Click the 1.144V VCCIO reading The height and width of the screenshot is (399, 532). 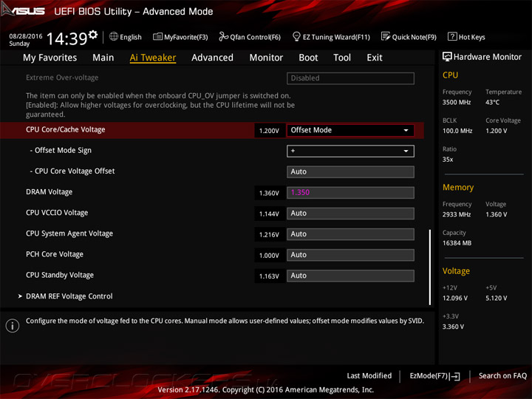click(269, 214)
